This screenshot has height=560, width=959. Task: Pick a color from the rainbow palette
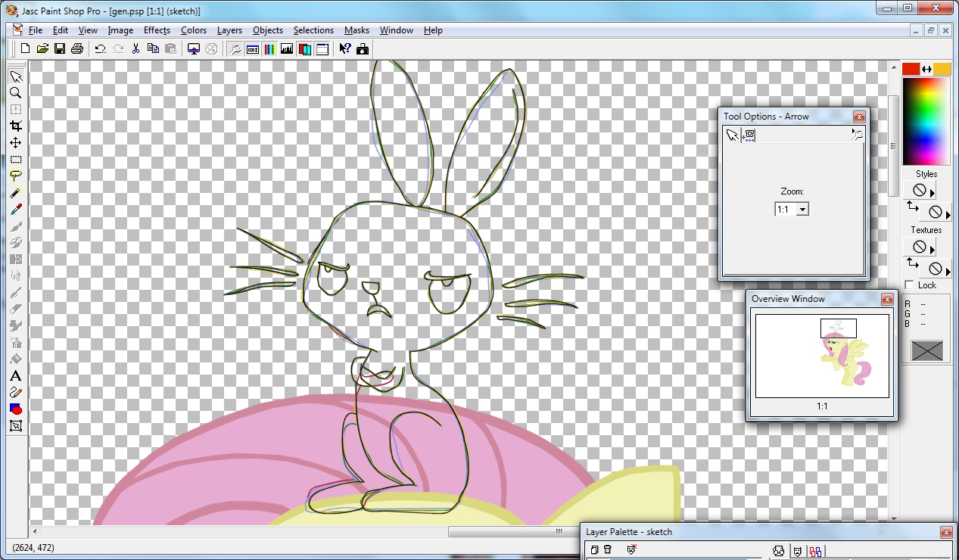pos(925,121)
